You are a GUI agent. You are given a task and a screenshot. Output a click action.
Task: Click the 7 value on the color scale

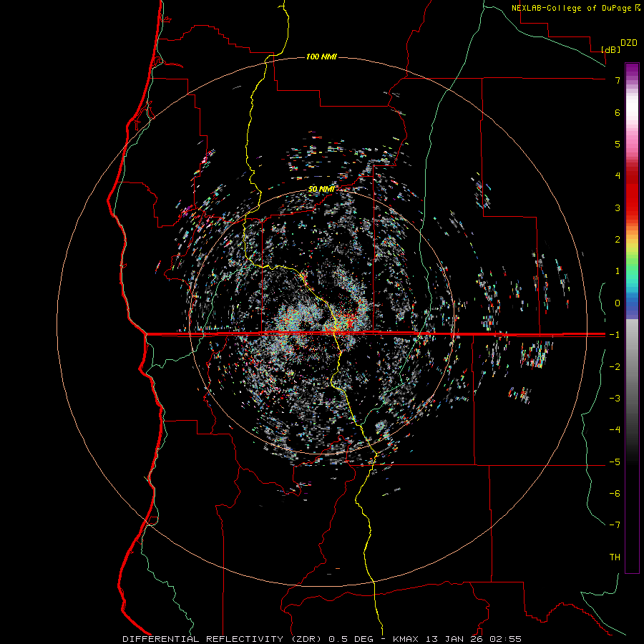pyautogui.click(x=618, y=80)
